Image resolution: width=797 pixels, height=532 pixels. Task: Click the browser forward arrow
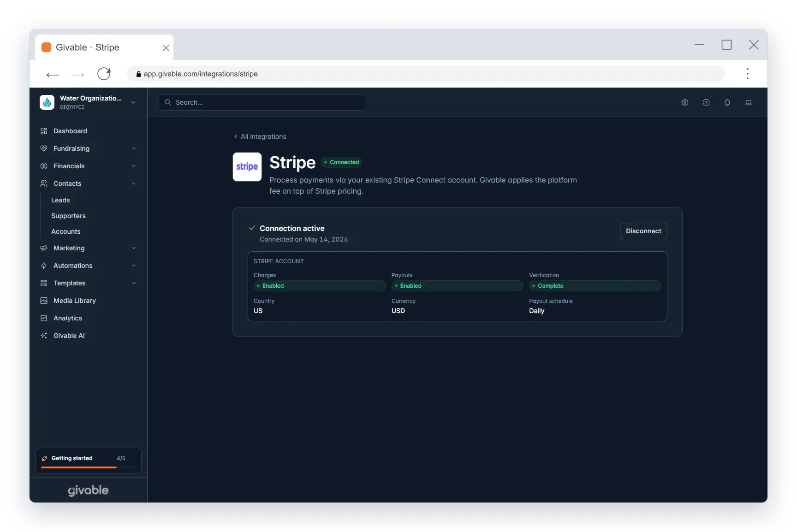78,74
